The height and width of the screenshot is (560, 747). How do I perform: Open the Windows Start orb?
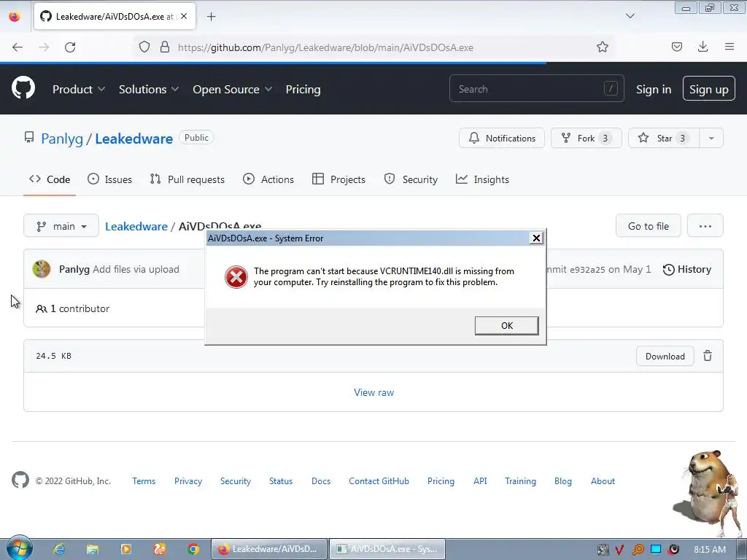pos(20,548)
